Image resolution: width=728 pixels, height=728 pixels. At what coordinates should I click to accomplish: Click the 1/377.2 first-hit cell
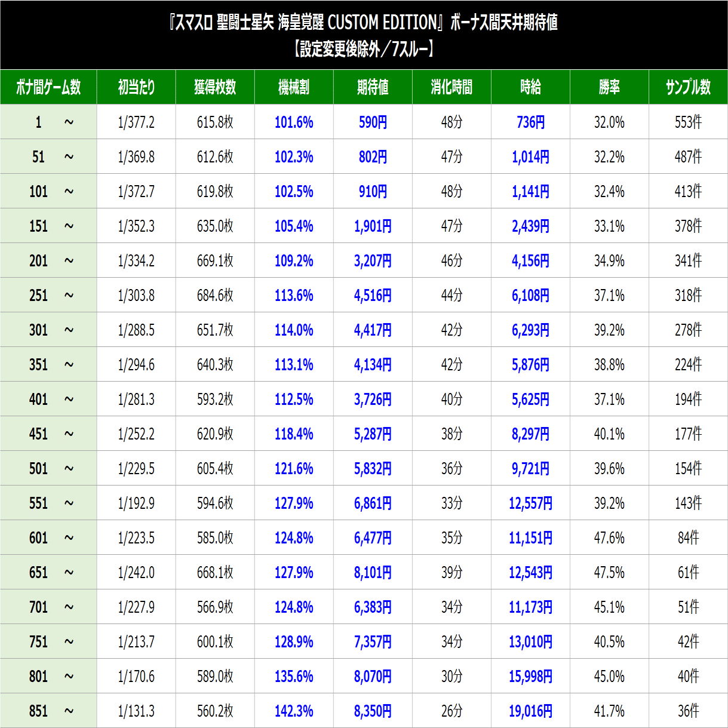(x=136, y=122)
